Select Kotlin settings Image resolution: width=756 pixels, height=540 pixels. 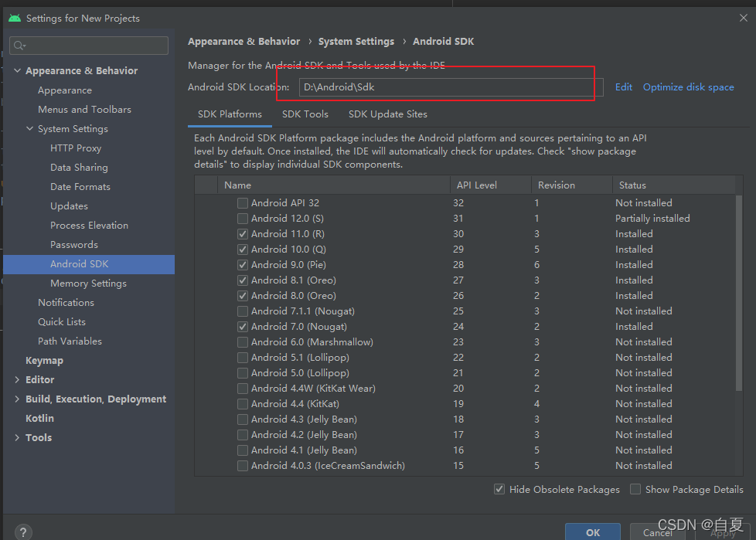point(39,418)
